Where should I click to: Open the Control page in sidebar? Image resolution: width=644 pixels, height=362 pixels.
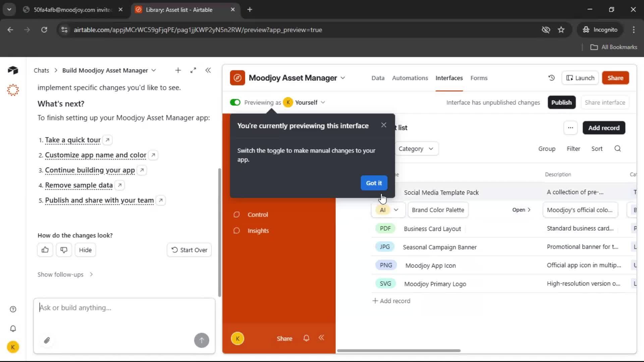258,215
